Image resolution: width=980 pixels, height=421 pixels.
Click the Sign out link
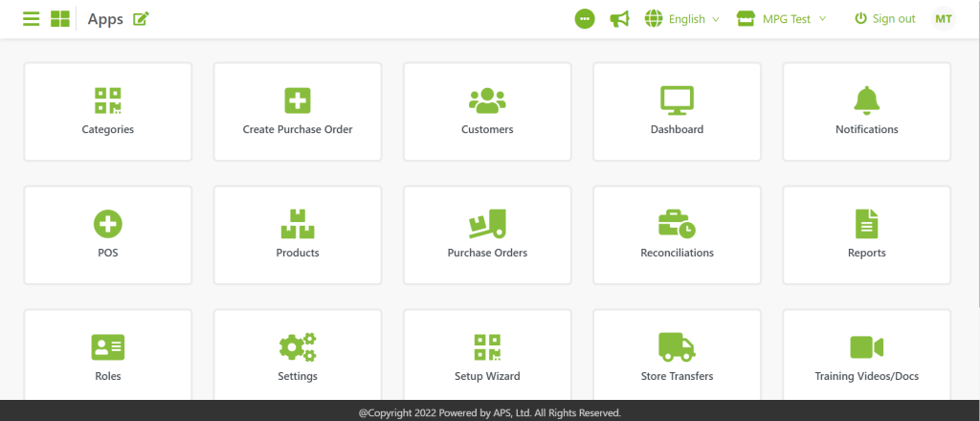(x=884, y=19)
